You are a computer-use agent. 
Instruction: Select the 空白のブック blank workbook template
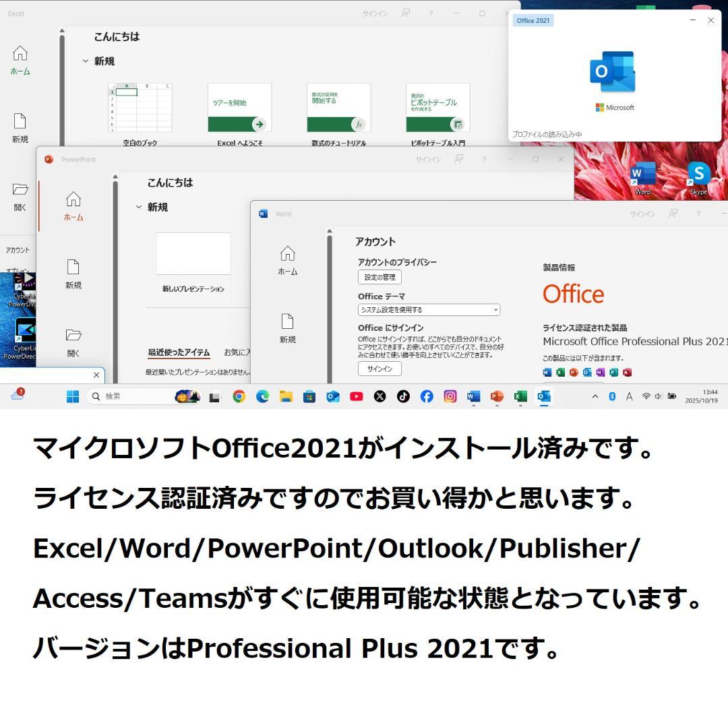click(x=140, y=114)
